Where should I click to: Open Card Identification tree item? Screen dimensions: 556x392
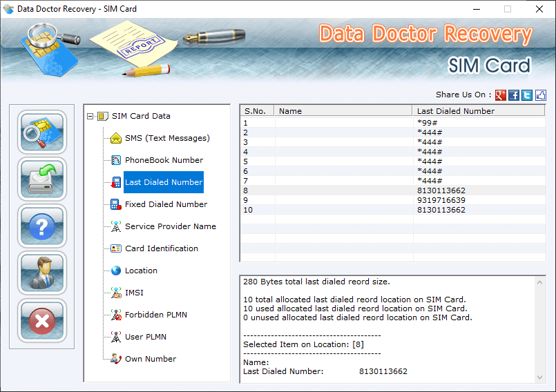click(162, 248)
